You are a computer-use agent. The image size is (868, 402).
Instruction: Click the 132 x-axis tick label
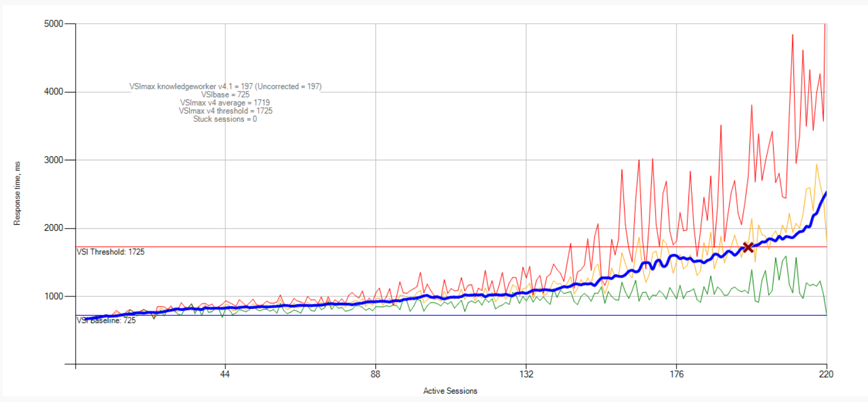coord(526,374)
